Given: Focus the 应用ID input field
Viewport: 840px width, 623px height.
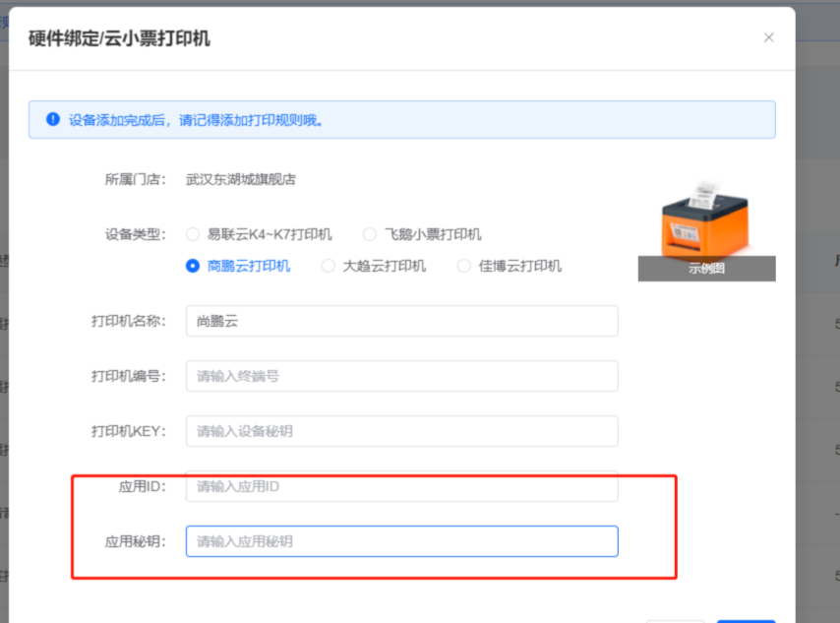Looking at the screenshot, I should (x=401, y=486).
